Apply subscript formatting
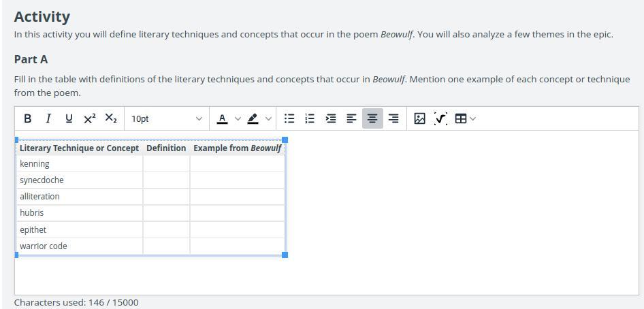644x309 pixels. click(110, 118)
